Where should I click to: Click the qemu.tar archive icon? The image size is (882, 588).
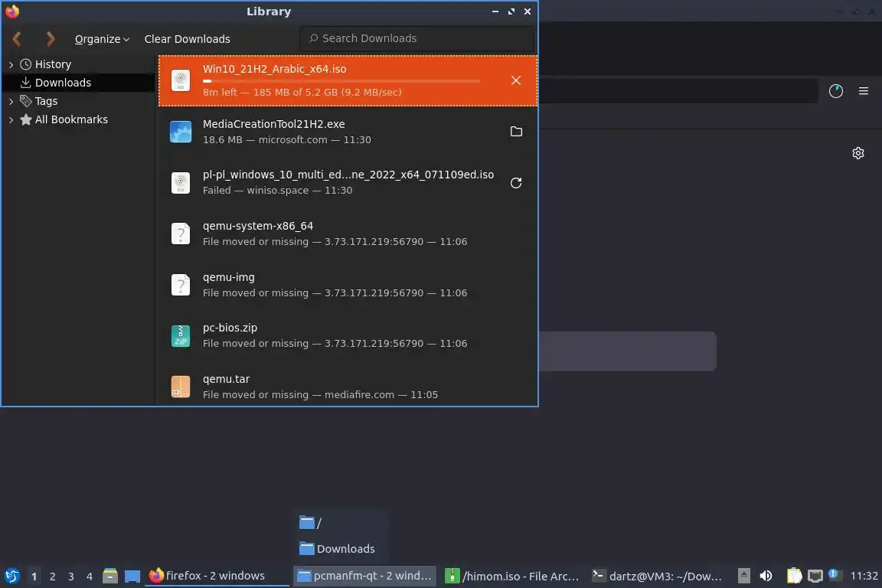click(181, 387)
